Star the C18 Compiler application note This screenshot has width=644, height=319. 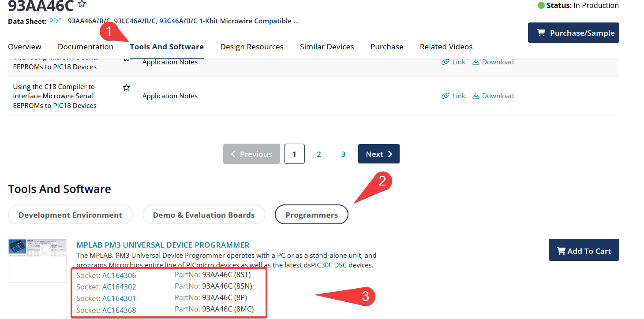click(127, 88)
